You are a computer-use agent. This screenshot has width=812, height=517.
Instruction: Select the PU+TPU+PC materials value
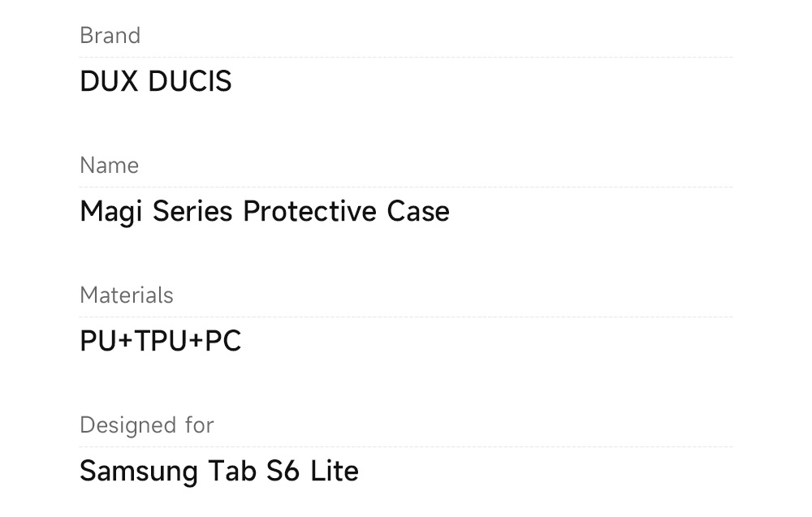click(160, 342)
